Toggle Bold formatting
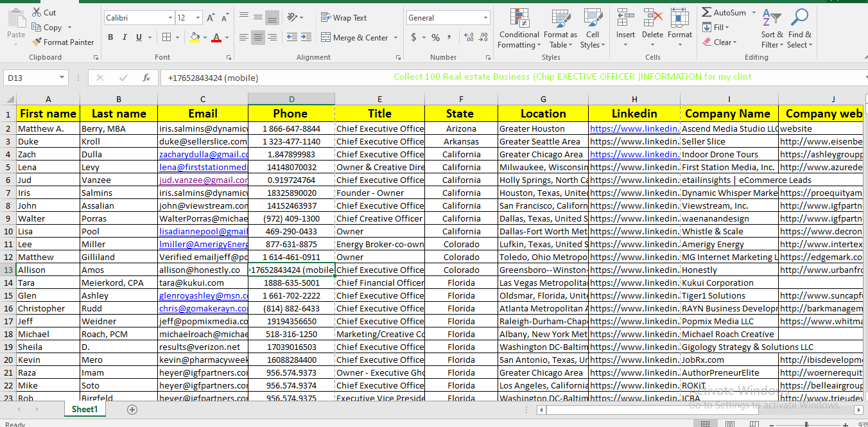868x427 pixels. point(110,38)
